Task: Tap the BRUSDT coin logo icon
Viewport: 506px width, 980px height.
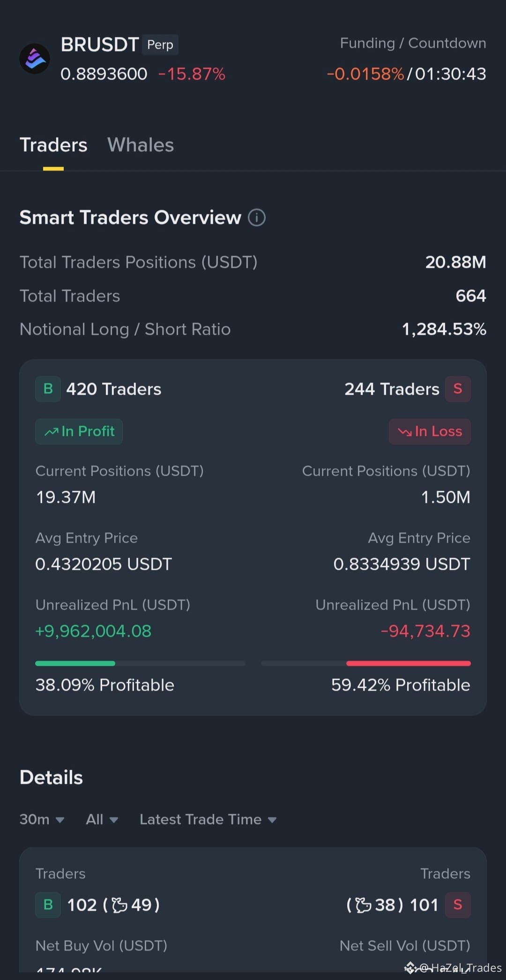Action: click(35, 59)
